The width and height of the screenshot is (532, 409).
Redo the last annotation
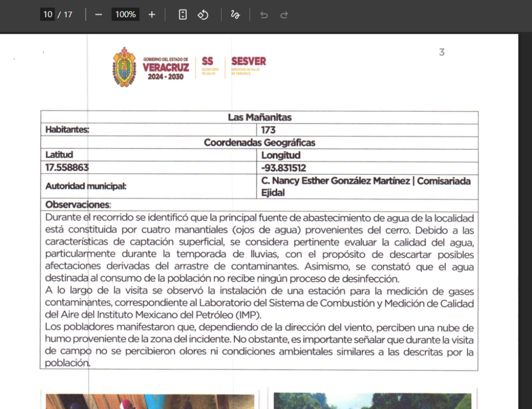pos(284,15)
